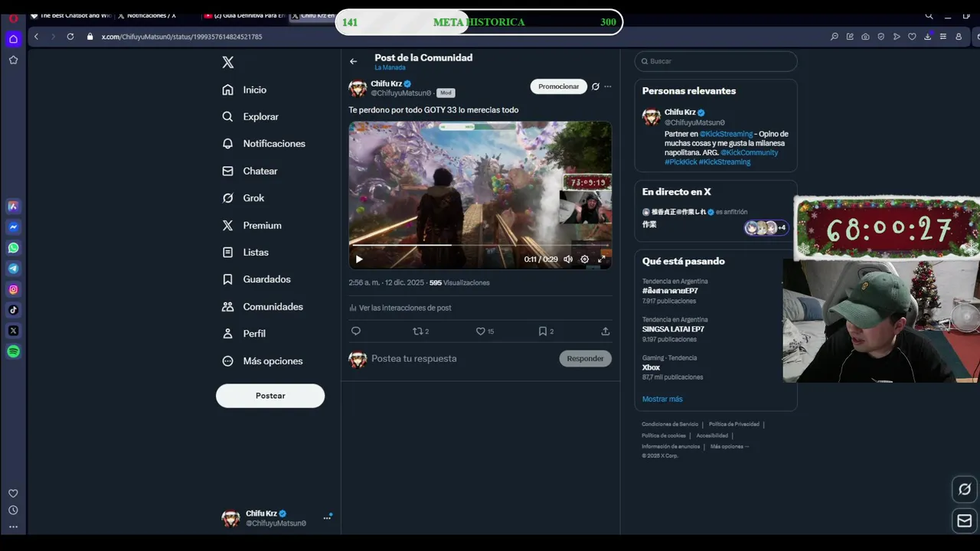Screen dimensions: 980x551
Task: Click the video progress bar
Action: click(x=480, y=246)
